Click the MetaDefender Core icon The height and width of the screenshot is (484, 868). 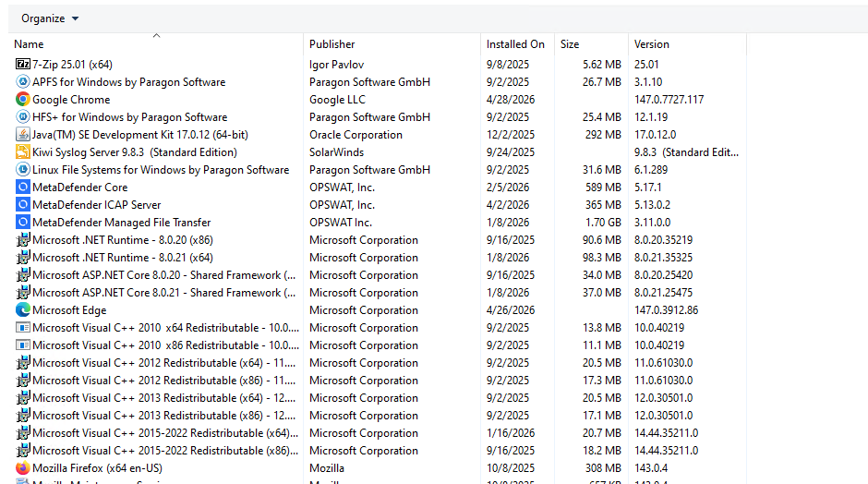(23, 188)
